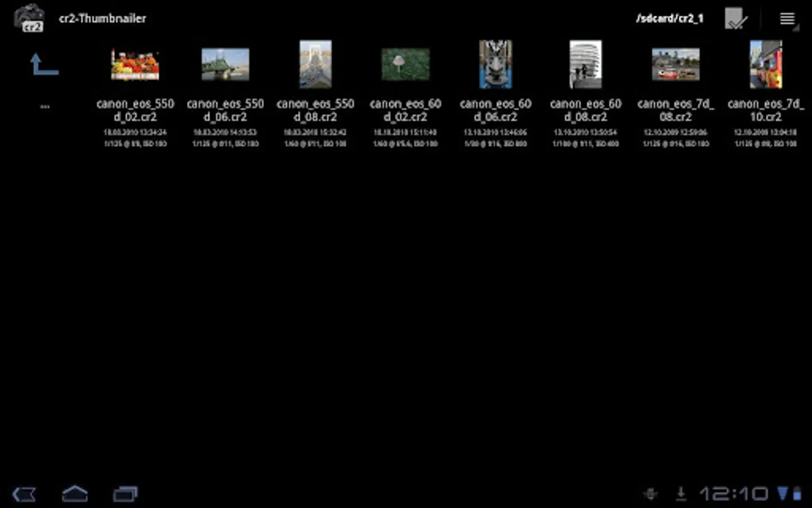Image resolution: width=812 pixels, height=508 pixels.
Task: Tap the Android back navigation icon
Action: click(x=24, y=494)
